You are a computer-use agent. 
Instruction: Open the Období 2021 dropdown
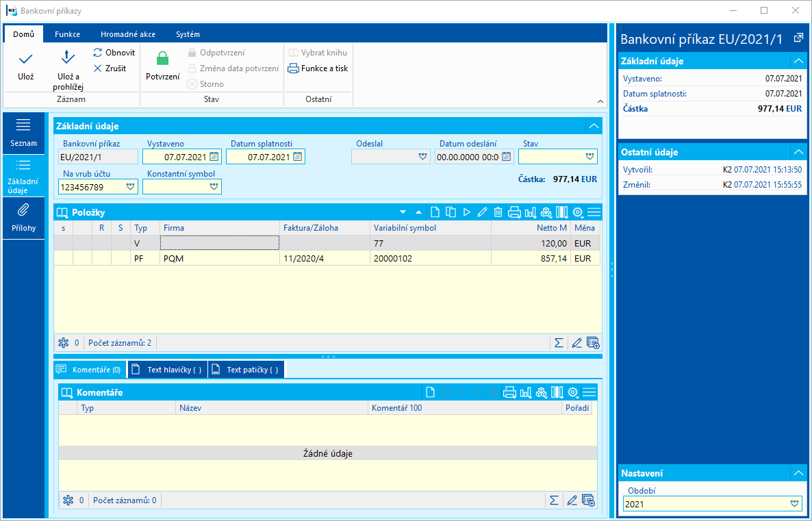click(x=794, y=504)
